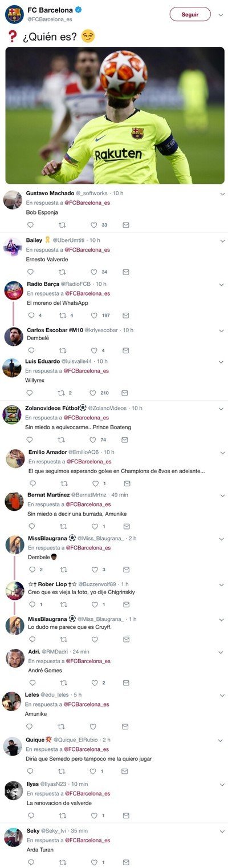
Task: Expand more options for Leles's Amunike reply
Action: pos(222,695)
